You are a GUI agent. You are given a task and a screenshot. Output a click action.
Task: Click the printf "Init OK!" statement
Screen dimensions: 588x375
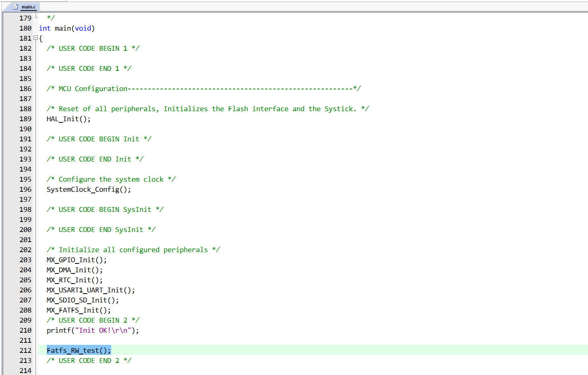coord(93,330)
